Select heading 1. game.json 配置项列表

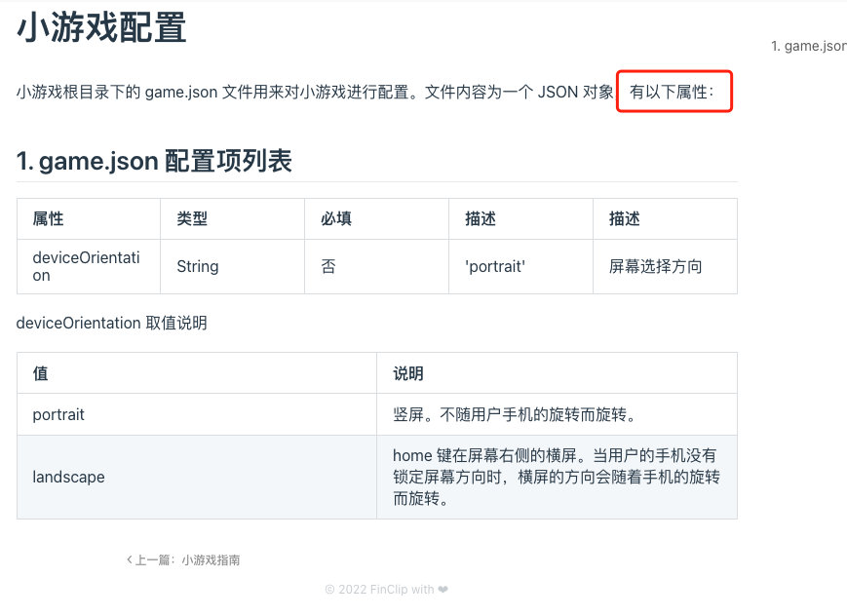pyautogui.click(x=154, y=161)
